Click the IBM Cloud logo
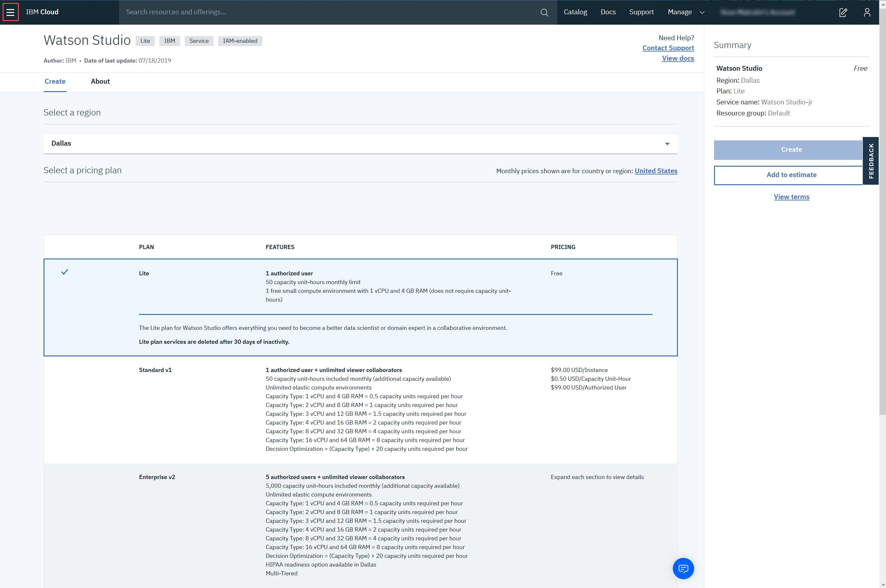The image size is (886, 588). pyautogui.click(x=42, y=12)
